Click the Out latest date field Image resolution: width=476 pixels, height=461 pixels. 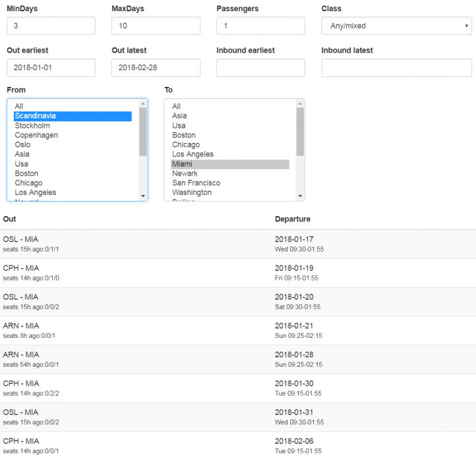pyautogui.click(x=156, y=68)
